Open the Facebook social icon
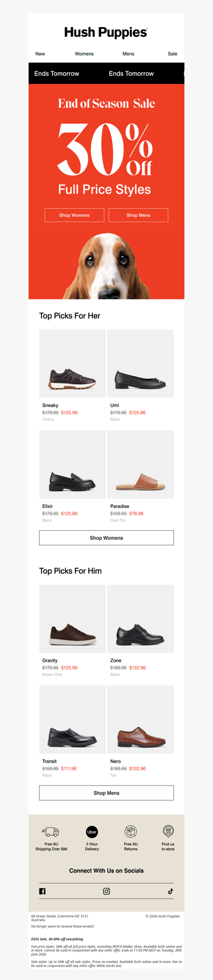The height and width of the screenshot is (980, 213). (43, 891)
